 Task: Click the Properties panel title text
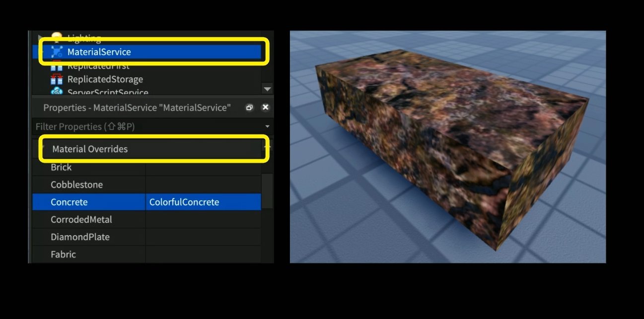(137, 108)
